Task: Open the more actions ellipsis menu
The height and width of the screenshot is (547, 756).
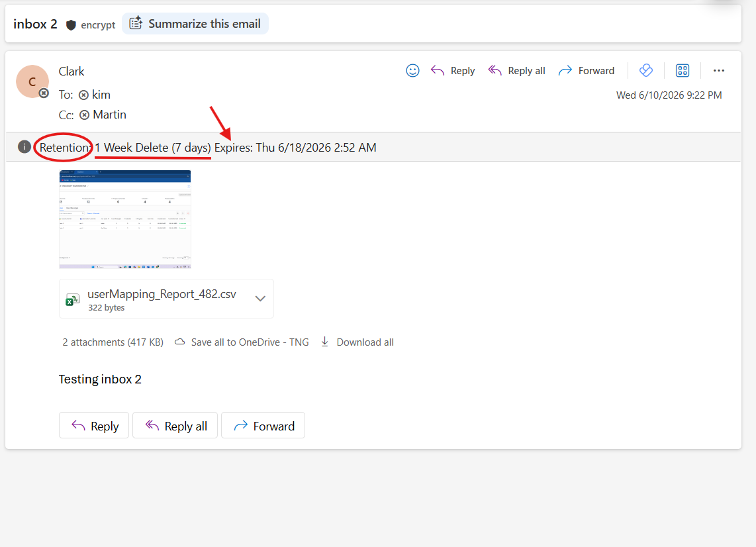Action: coord(719,70)
